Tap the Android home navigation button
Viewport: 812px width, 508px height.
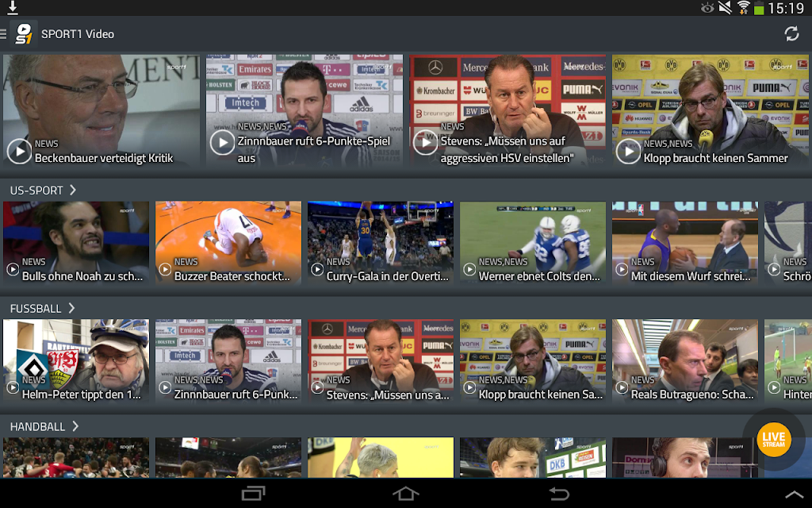pos(406,494)
